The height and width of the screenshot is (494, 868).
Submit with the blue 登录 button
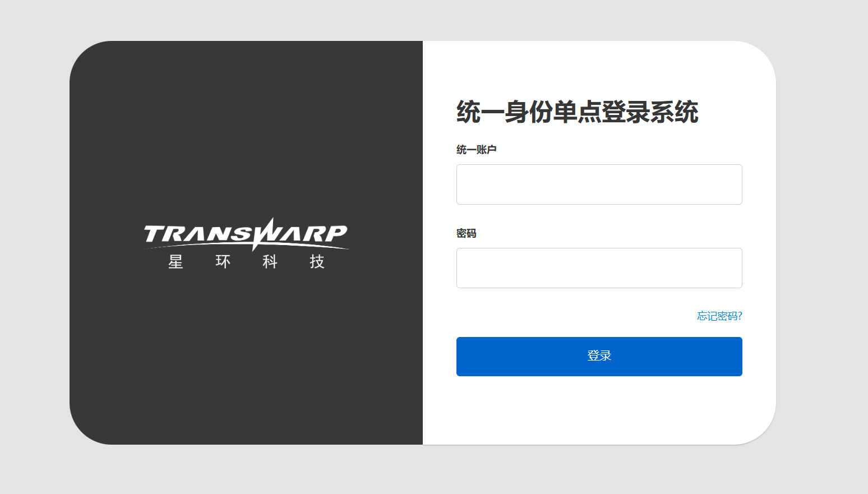[599, 357]
